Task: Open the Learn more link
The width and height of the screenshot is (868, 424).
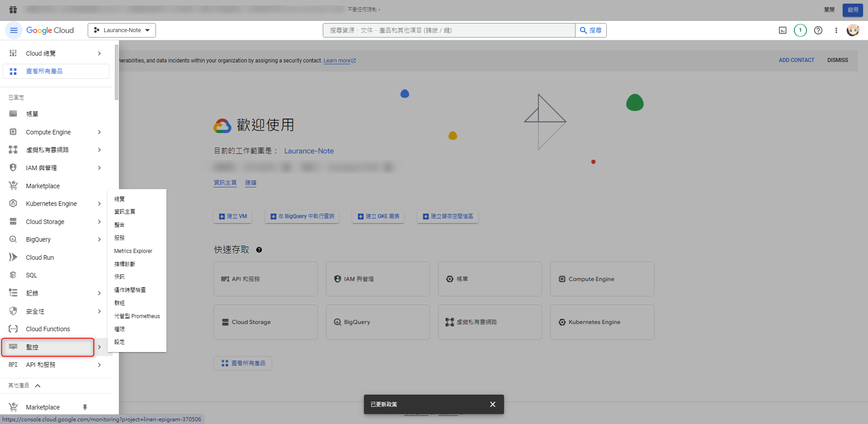Action: pos(340,61)
